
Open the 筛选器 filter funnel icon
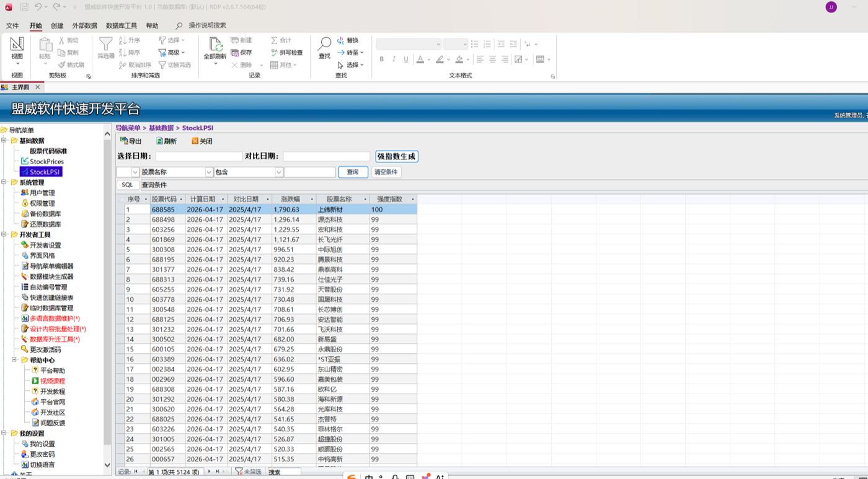(106, 44)
